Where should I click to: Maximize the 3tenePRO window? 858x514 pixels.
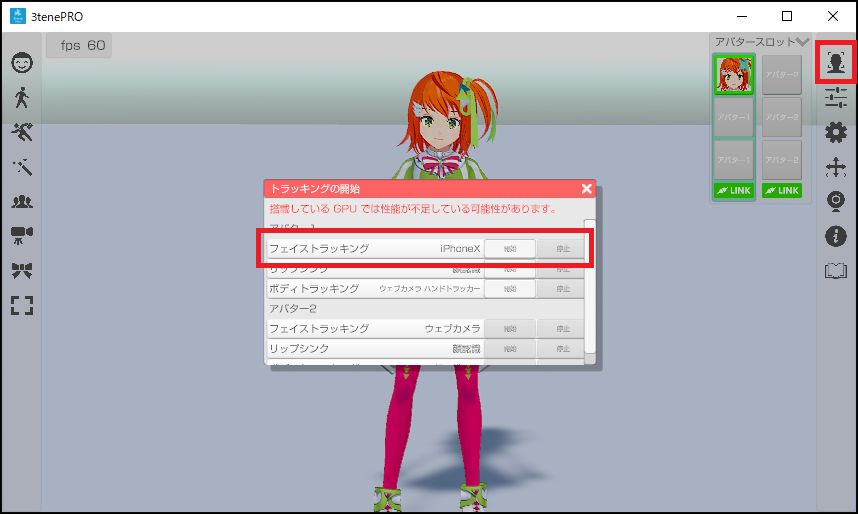787,16
